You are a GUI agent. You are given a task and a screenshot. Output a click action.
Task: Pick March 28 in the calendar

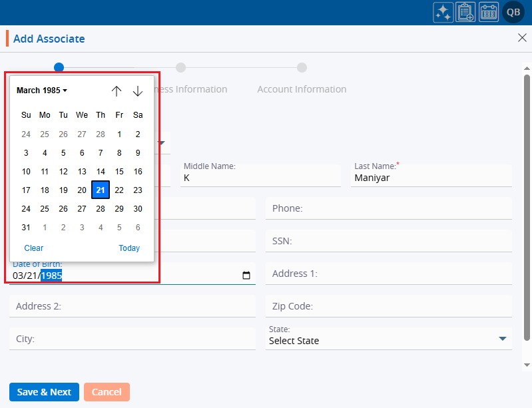(101, 209)
